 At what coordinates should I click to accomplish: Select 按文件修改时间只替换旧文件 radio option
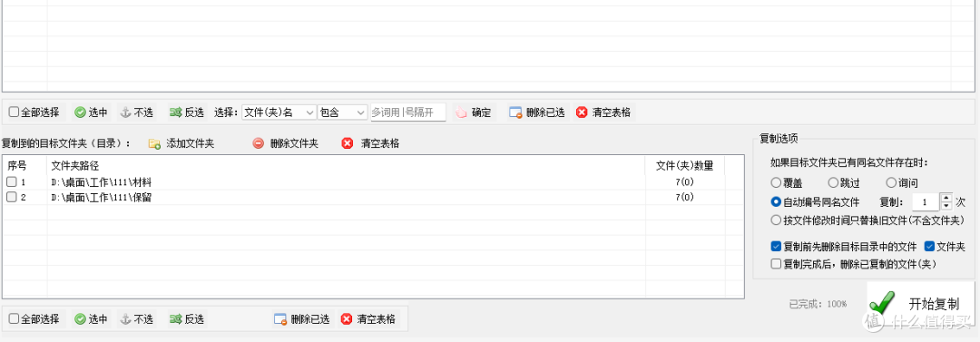point(776,220)
